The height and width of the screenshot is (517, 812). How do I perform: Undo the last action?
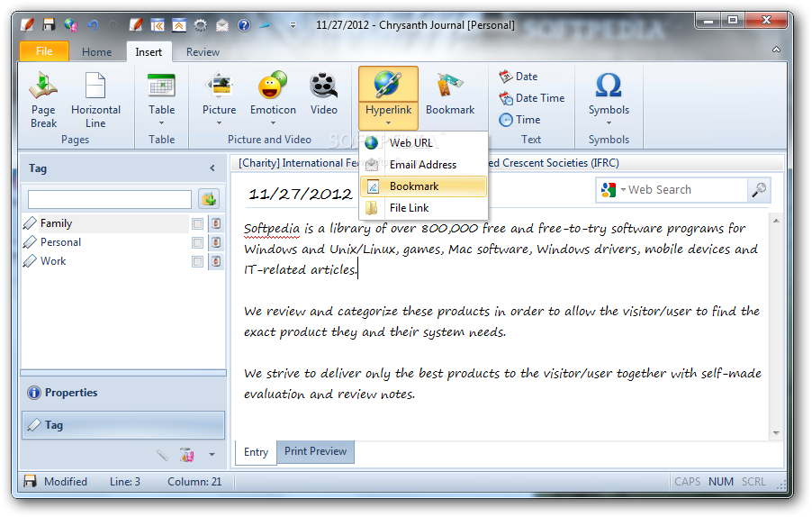pyautogui.click(x=93, y=24)
